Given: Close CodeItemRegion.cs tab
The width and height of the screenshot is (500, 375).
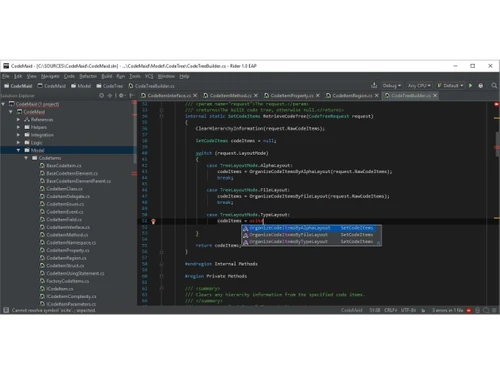Looking at the screenshot, I should point(376,95).
